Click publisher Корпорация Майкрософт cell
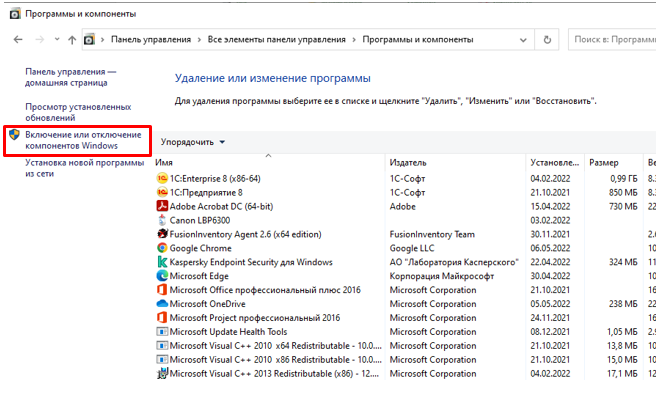Screen dimensions: 664x398 tap(442, 276)
